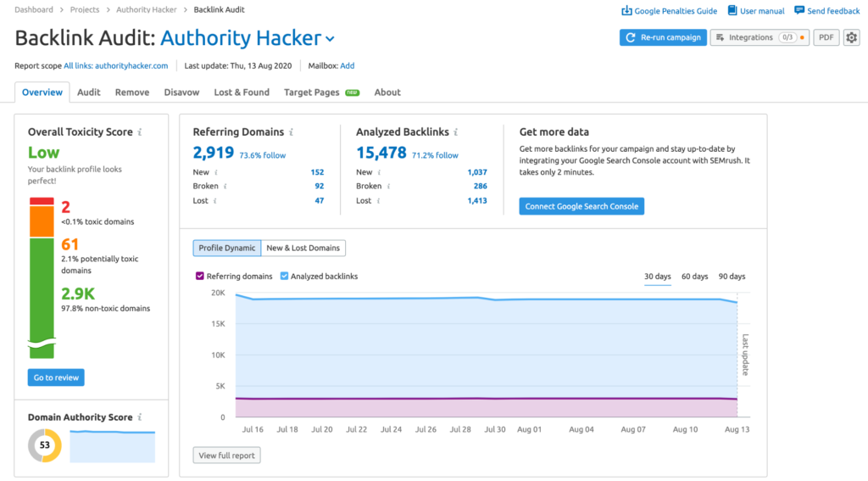Select the 60 days range
Image resolution: width=868 pixels, height=481 pixels.
695,277
